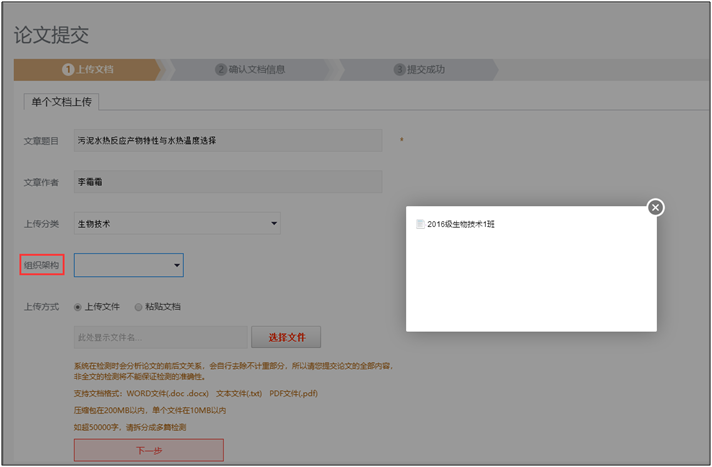Switch to the 单个文档上传 tab
The height and width of the screenshot is (467, 712).
60,102
